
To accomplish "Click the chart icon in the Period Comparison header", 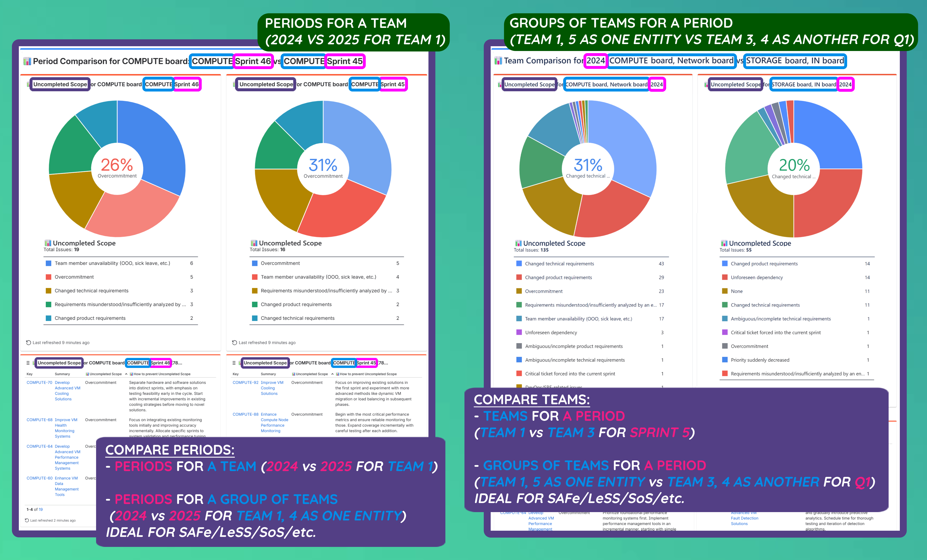I will coord(28,61).
